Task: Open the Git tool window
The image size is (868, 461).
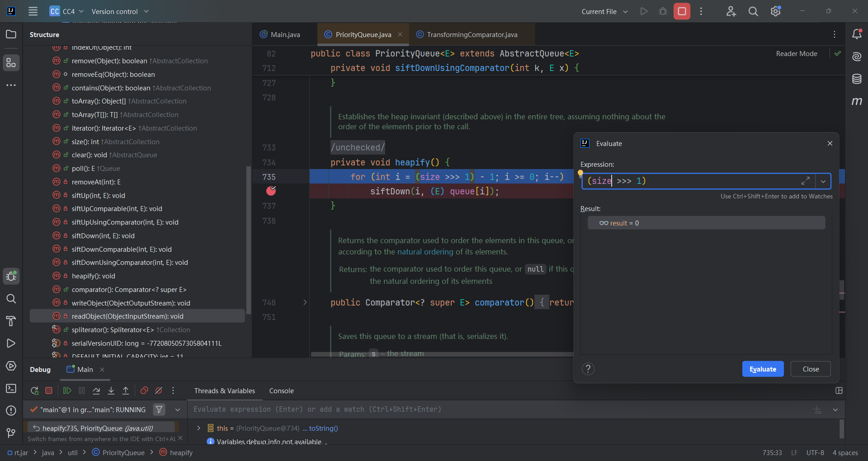Action: (x=11, y=433)
